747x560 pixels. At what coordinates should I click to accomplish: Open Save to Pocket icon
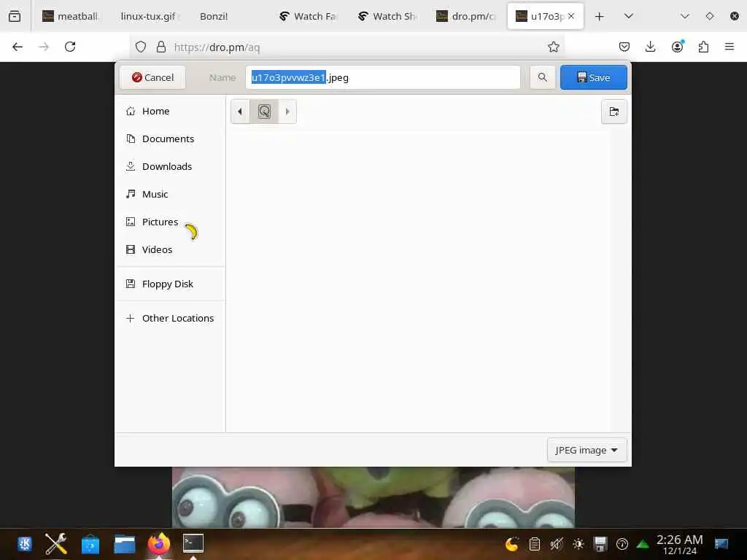(x=624, y=47)
